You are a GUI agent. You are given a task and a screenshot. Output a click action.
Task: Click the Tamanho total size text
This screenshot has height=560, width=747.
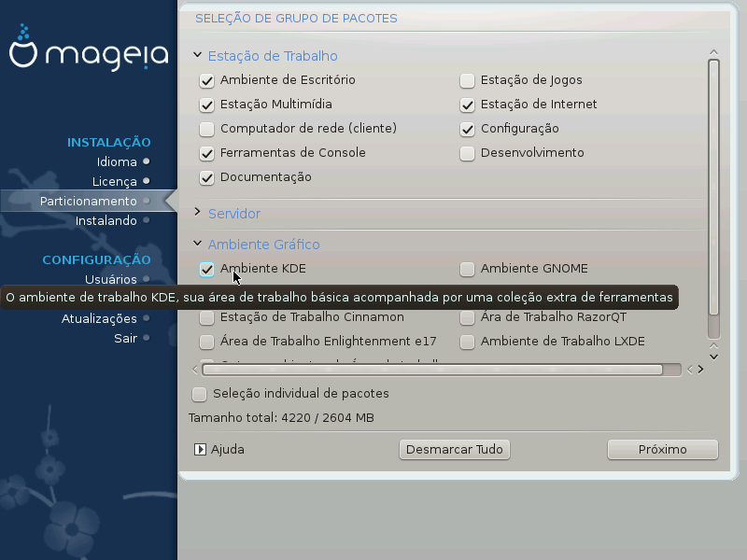point(281,418)
